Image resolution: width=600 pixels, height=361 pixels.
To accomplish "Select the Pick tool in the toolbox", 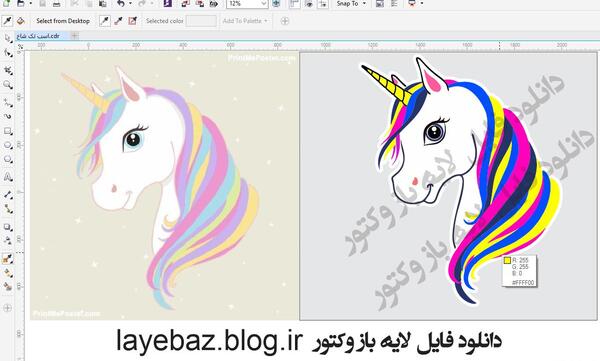I will (x=8, y=38).
